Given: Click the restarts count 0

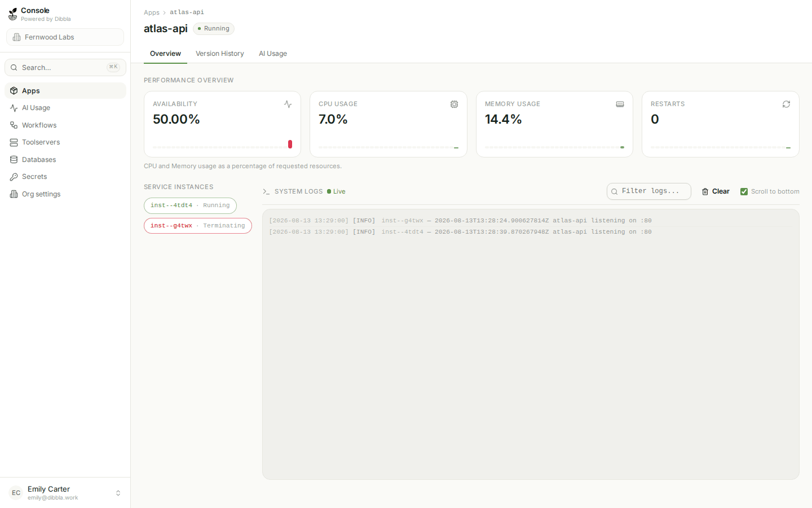Looking at the screenshot, I should click(x=655, y=120).
